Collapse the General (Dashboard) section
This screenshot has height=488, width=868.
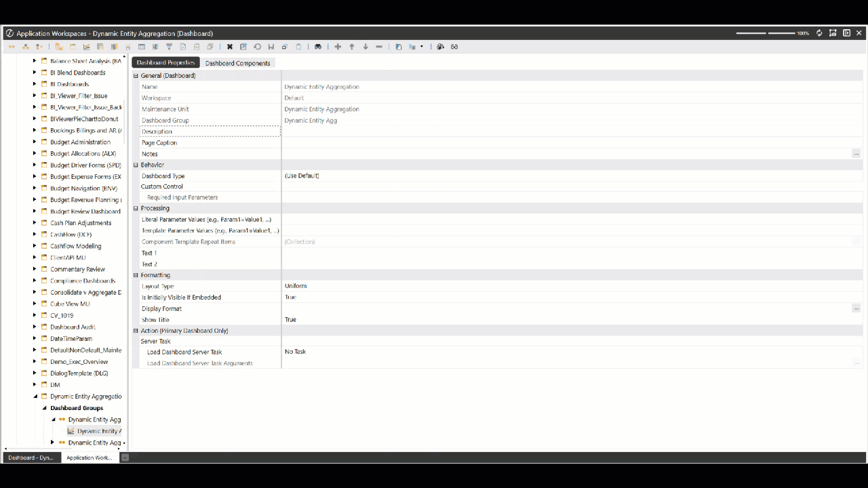pyautogui.click(x=136, y=76)
